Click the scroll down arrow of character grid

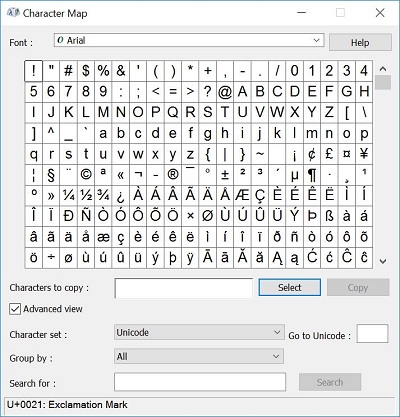pos(383,262)
